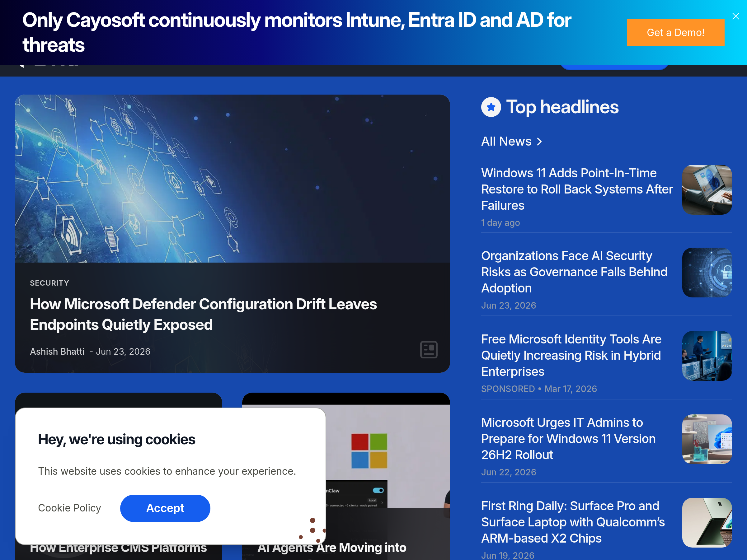
Task: Click the "1 day ago" timestamp
Action: tap(500, 223)
